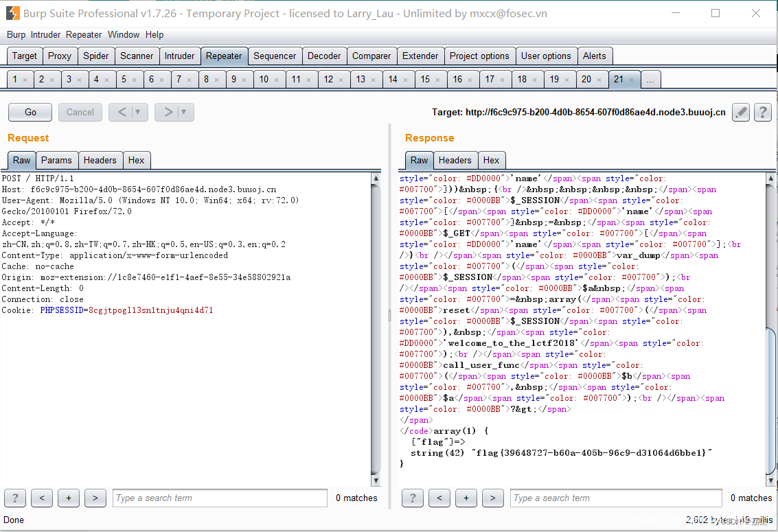Click the plus button in response search bar
The image size is (778, 532).
coord(466,498)
